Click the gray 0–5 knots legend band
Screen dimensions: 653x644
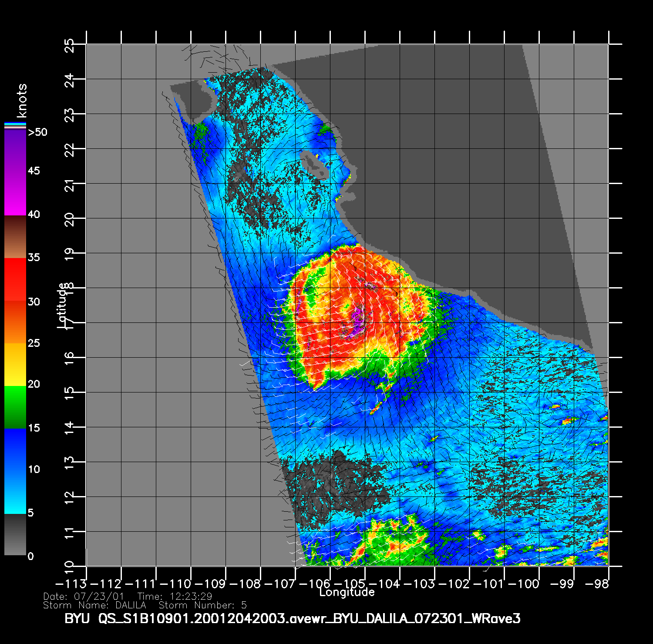(15, 534)
